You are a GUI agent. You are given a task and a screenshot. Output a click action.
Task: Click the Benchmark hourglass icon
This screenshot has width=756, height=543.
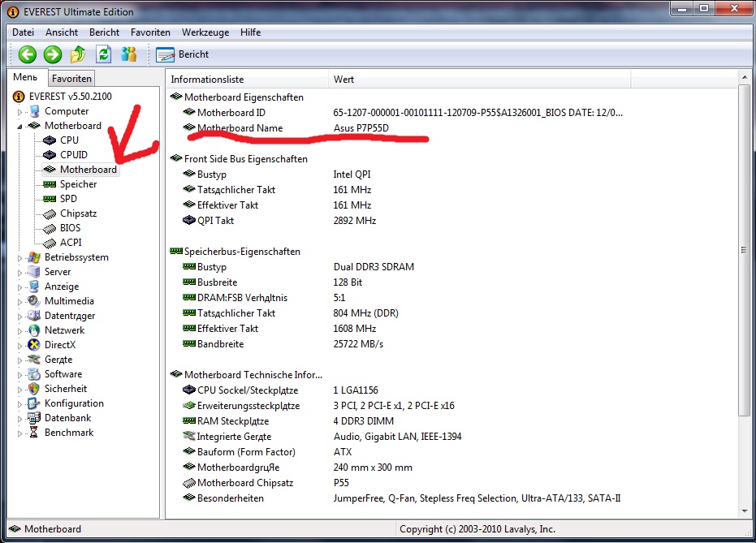[34, 433]
